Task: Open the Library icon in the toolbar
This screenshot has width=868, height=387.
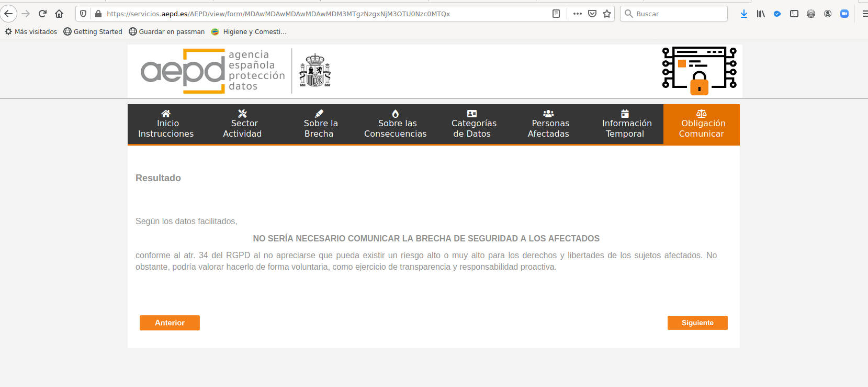Action: coord(761,14)
